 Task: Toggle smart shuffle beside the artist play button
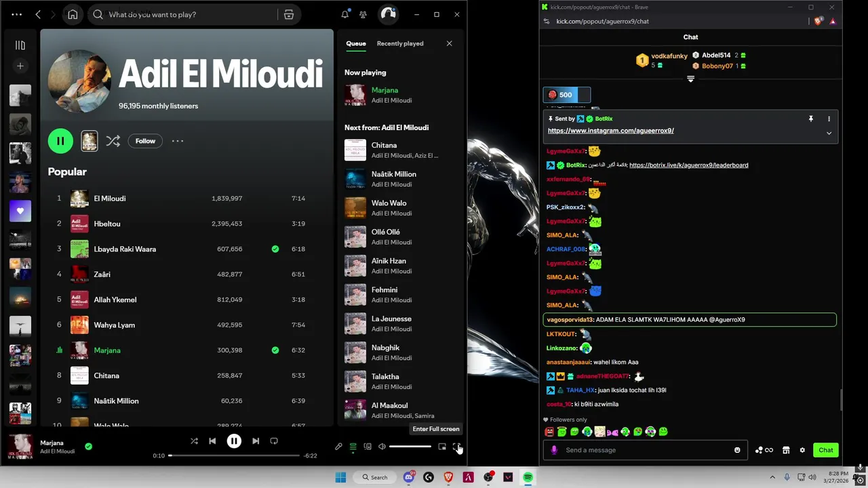(113, 141)
